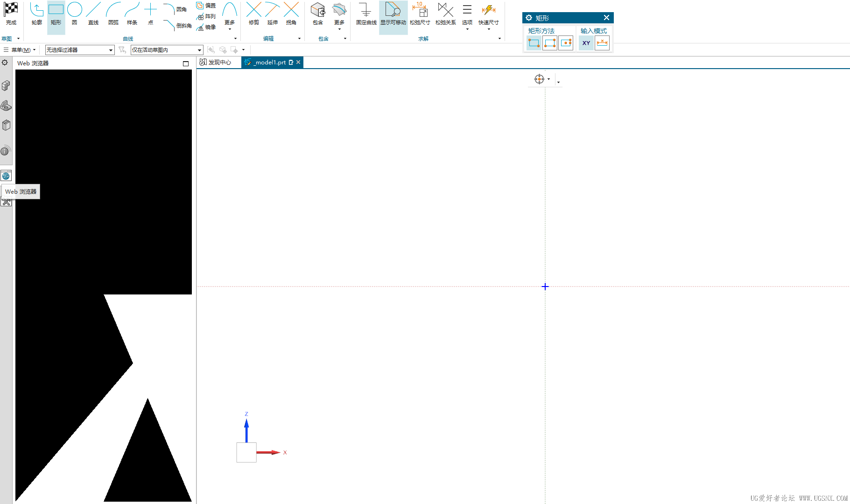This screenshot has width=850, height=504.
Task: Click the 包含 (Include) tool icon
Action: tap(318, 14)
